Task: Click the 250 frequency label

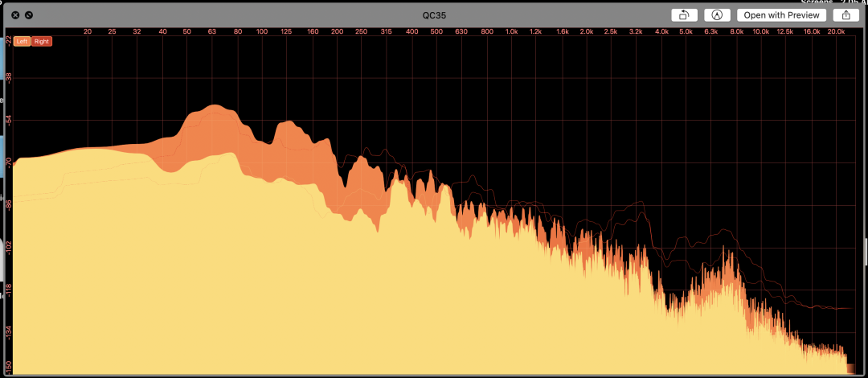Action: (x=362, y=32)
